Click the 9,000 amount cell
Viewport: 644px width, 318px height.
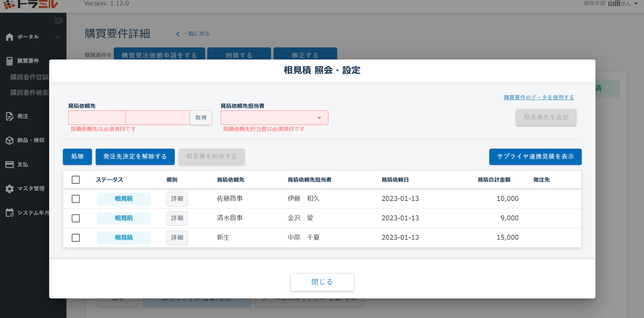point(510,218)
